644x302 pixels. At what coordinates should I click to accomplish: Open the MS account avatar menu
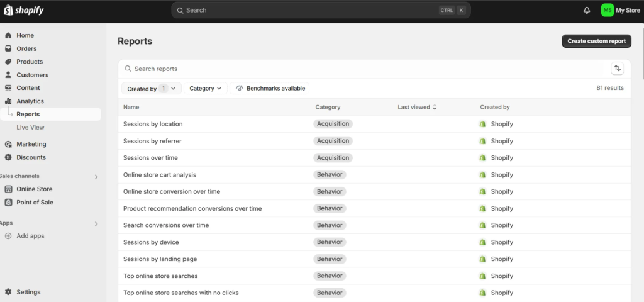click(608, 11)
